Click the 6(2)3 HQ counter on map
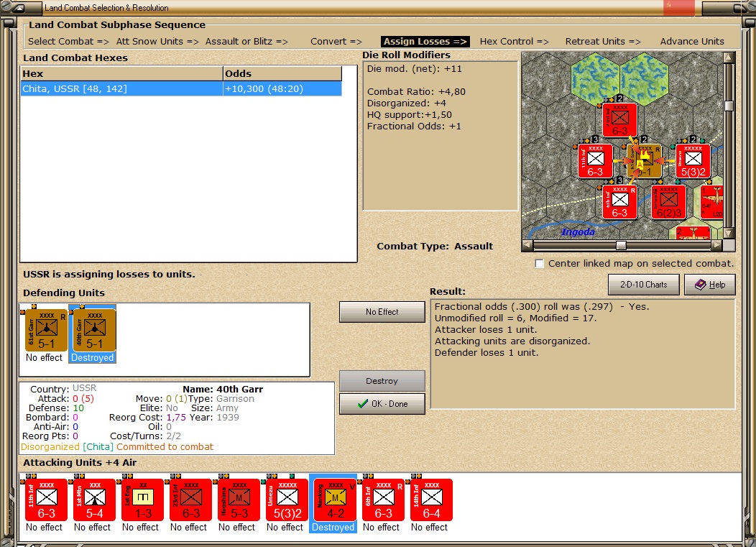This screenshot has height=547, width=756. [x=669, y=202]
